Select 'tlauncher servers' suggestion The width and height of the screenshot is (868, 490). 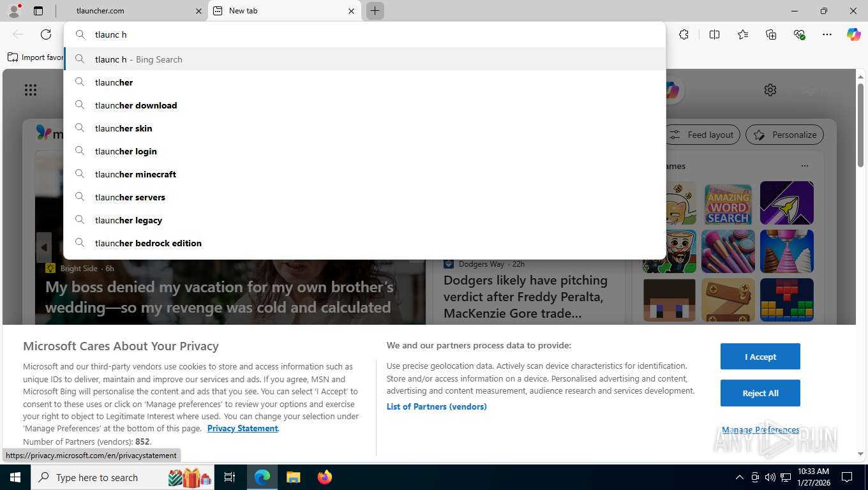(x=364, y=197)
